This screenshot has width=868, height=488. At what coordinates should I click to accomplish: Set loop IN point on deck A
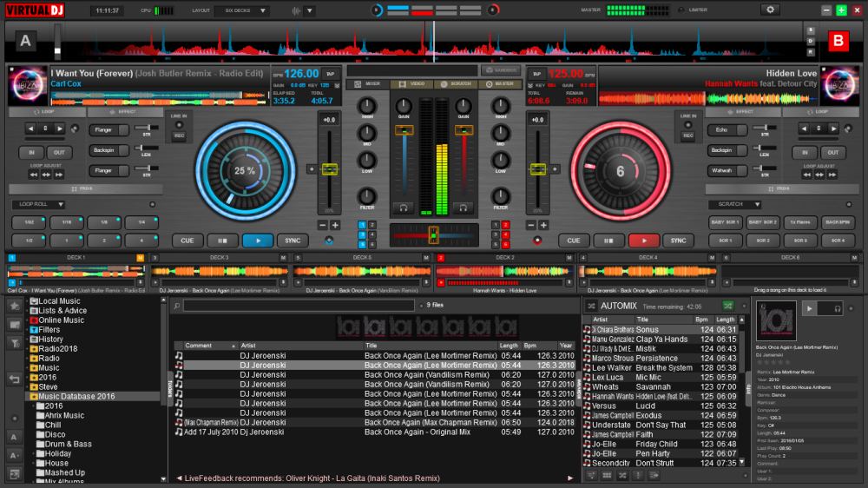31,152
